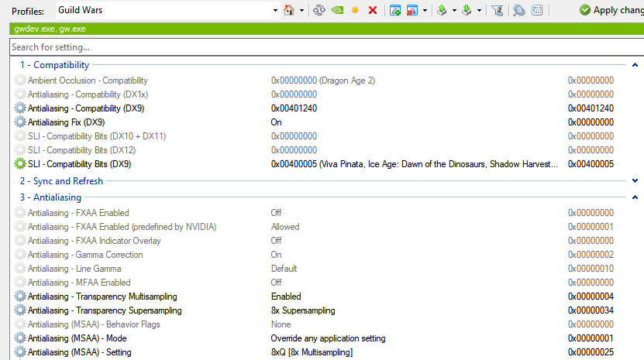This screenshot has width=644, height=360.
Task: Click the hex value 0x00000025
Action: (591, 352)
